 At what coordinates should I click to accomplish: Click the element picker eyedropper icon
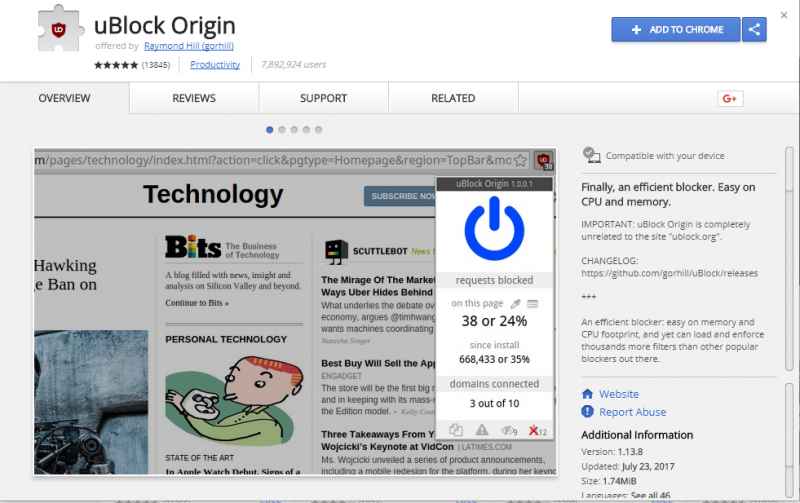click(x=515, y=304)
